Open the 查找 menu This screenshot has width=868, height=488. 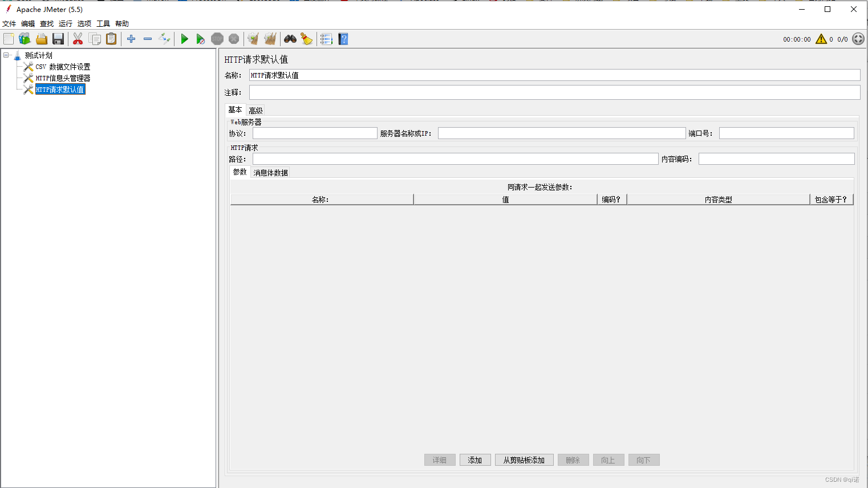[x=47, y=23]
